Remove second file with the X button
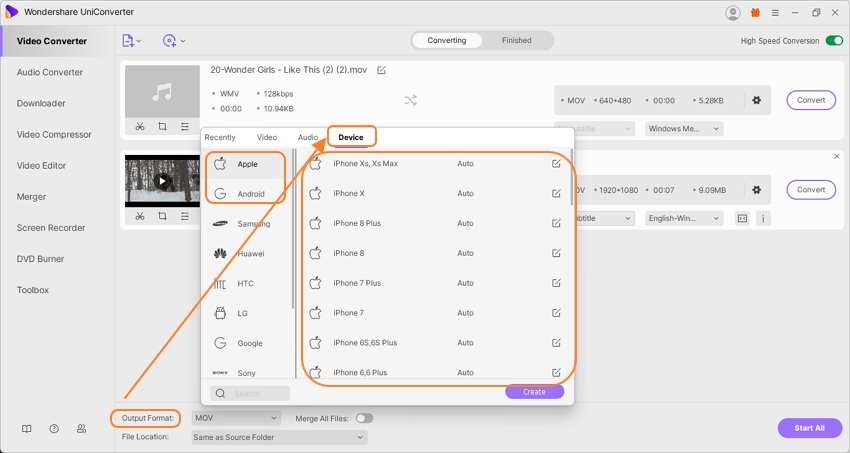The width and height of the screenshot is (850, 453). [836, 156]
